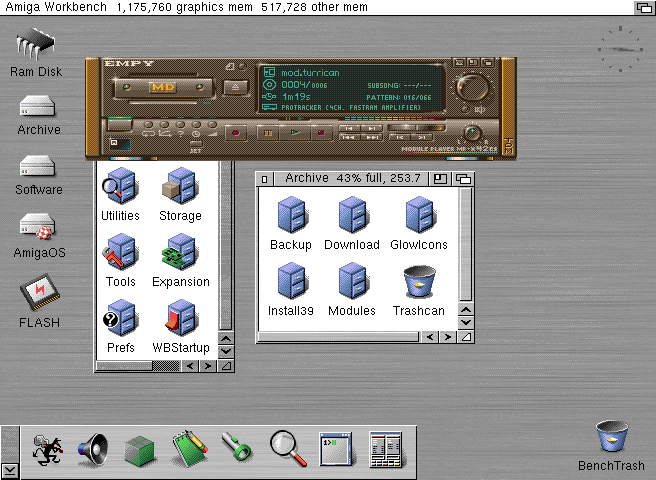
Task: Launch the file manager panels dock icon
Action: click(386, 449)
